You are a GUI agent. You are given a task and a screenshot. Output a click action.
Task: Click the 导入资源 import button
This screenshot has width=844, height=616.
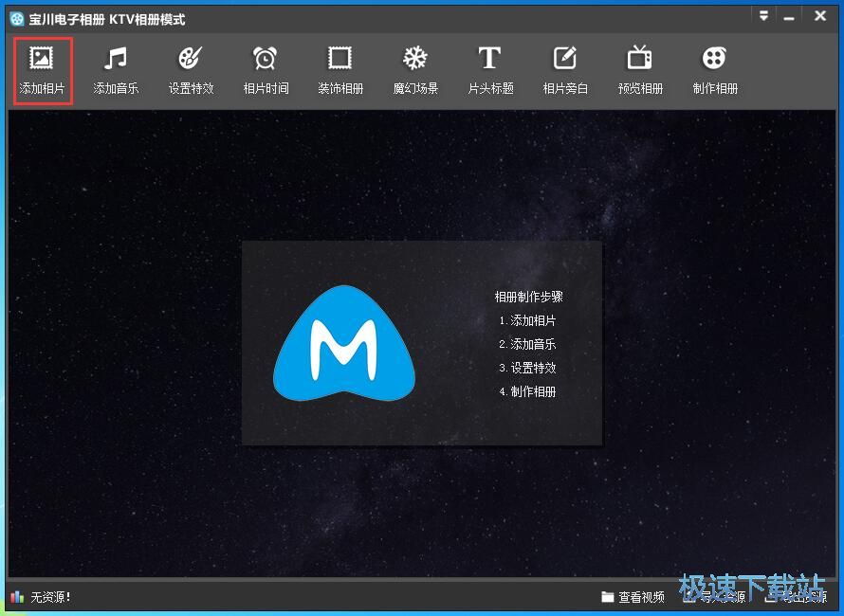[x=715, y=597]
